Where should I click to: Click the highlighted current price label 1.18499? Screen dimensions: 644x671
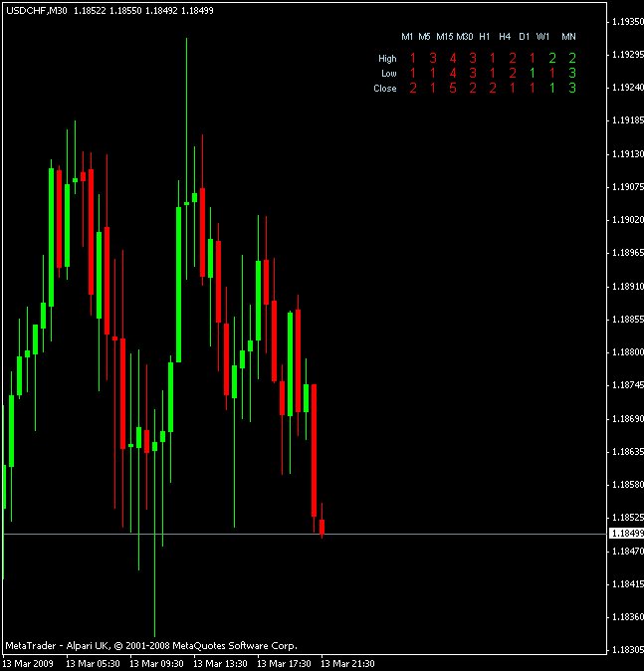click(x=626, y=534)
